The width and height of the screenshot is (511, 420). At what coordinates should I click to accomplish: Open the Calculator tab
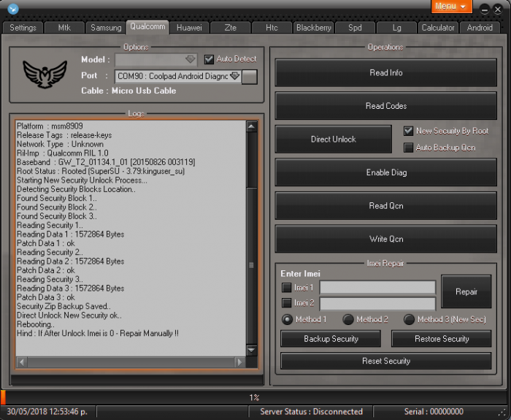(438, 28)
